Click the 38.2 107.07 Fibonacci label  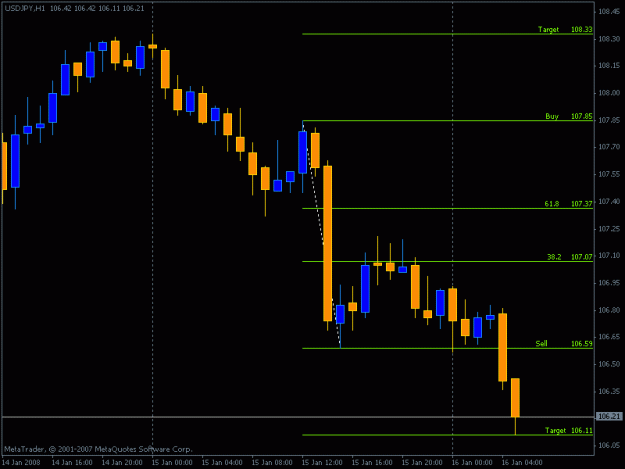tap(570, 257)
